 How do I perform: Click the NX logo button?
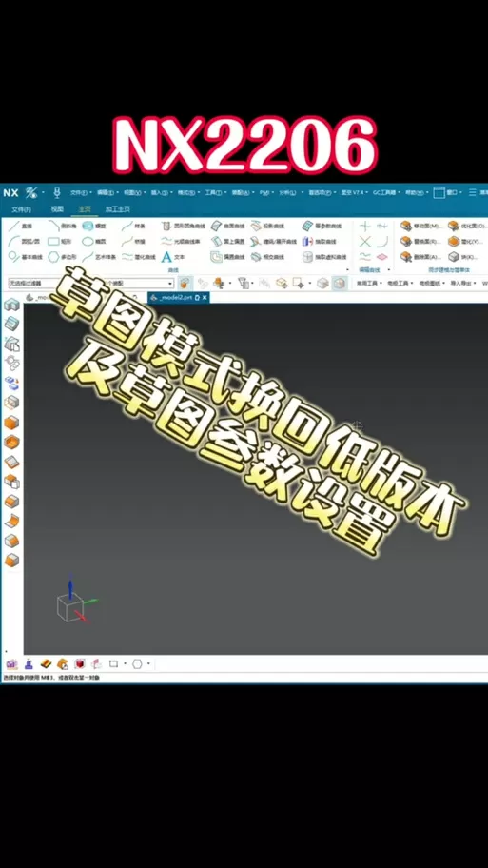point(11,192)
